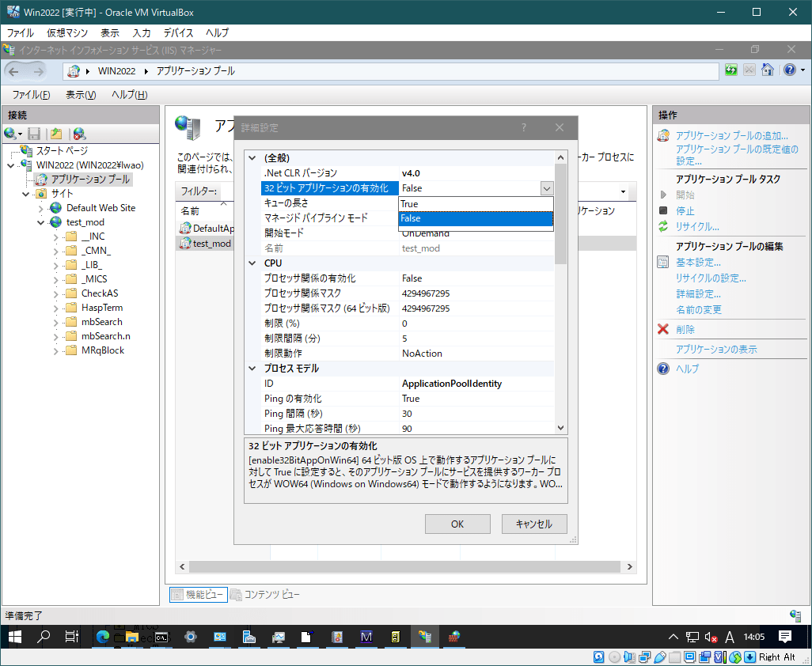Collapse the サイト tree node
The width and height of the screenshot is (812, 666).
(26, 194)
